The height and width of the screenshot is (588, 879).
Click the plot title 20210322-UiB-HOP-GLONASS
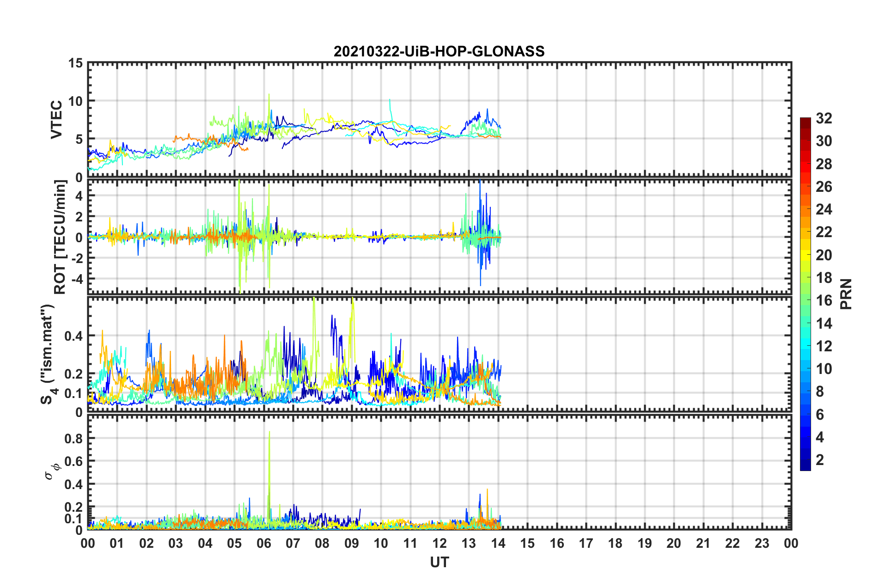(439, 51)
